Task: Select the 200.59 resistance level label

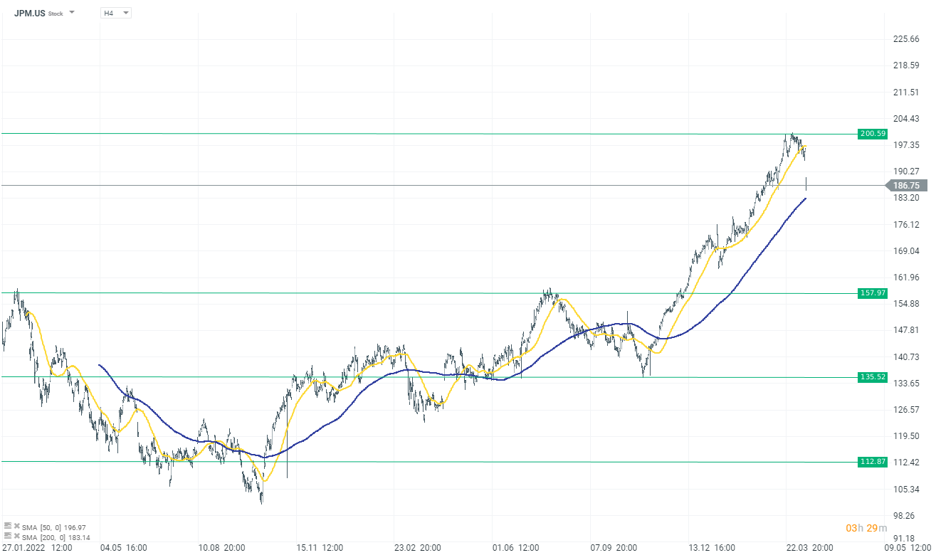Action: (x=873, y=134)
